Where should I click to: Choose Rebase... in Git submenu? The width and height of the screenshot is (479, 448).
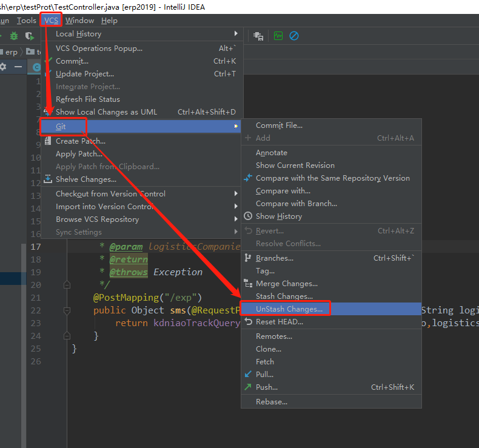pyautogui.click(x=332, y=402)
